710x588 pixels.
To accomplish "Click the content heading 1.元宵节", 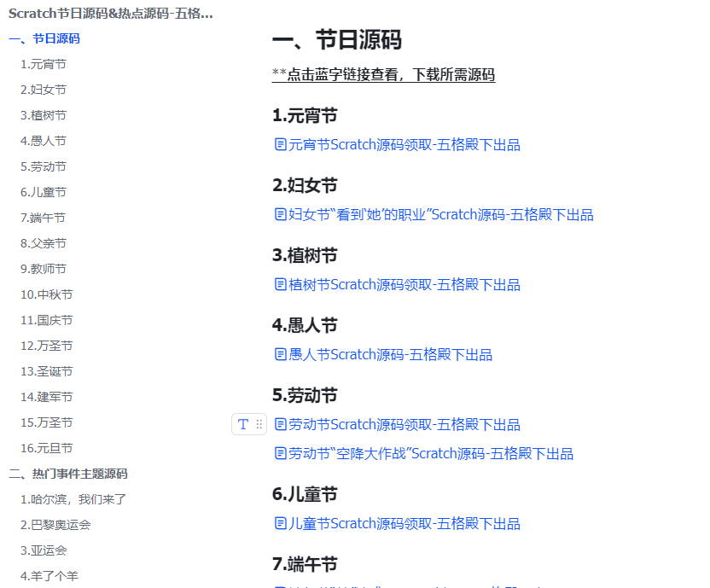I will 305,115.
